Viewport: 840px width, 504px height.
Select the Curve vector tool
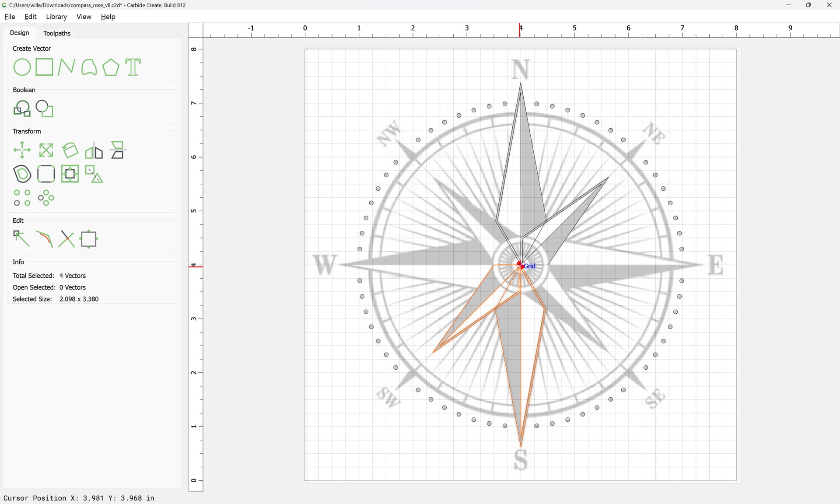[89, 67]
